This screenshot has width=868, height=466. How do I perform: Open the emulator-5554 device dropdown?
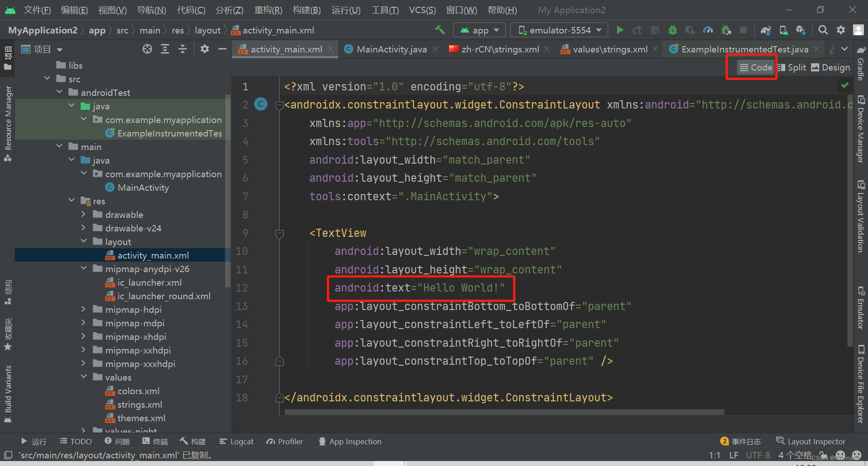coord(559,30)
